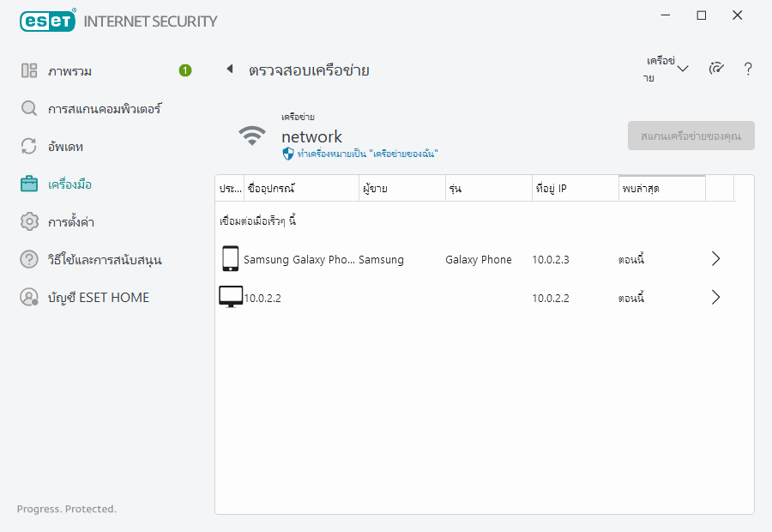The width and height of the screenshot is (772, 532).
Task: Expand Samsung Galaxy Phone details chevron
Action: click(716, 259)
